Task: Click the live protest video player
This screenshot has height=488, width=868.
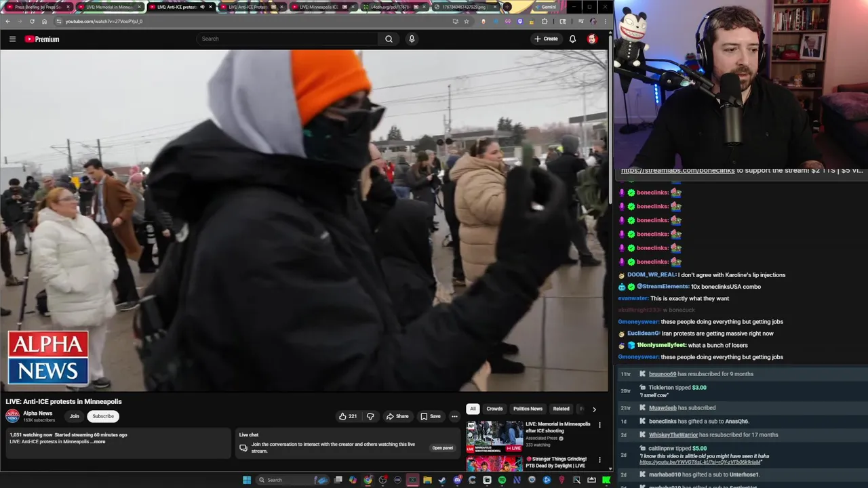Action: click(304, 220)
